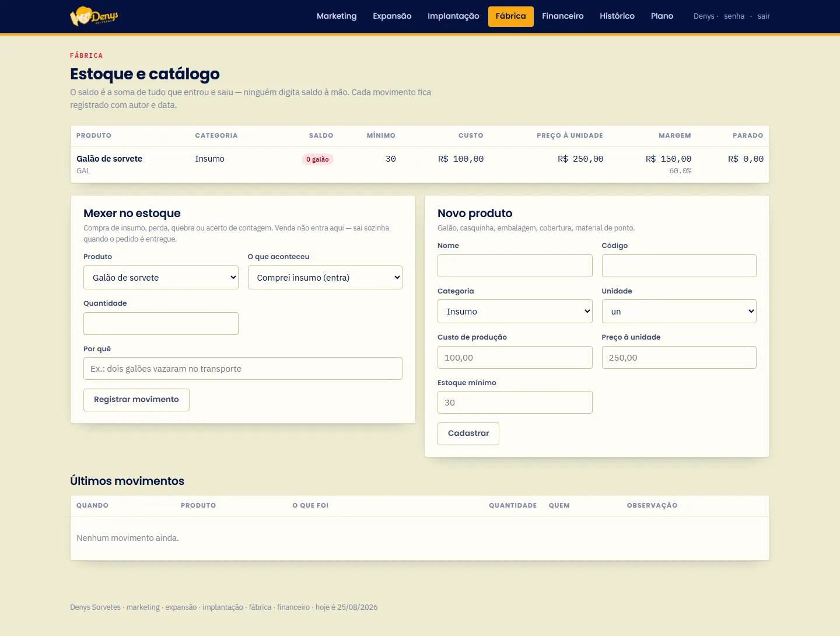840x636 pixels.
Task: Go to the Expansão section
Action: pos(392,16)
